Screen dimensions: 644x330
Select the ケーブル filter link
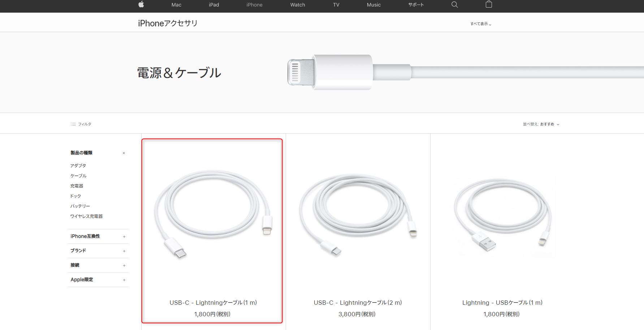pos(78,176)
